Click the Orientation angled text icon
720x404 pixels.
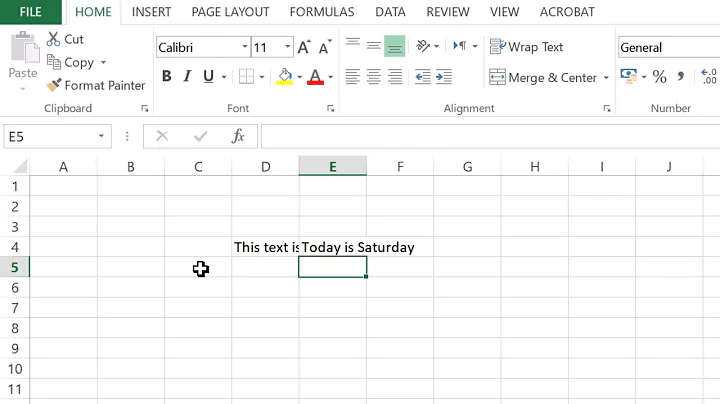422,46
